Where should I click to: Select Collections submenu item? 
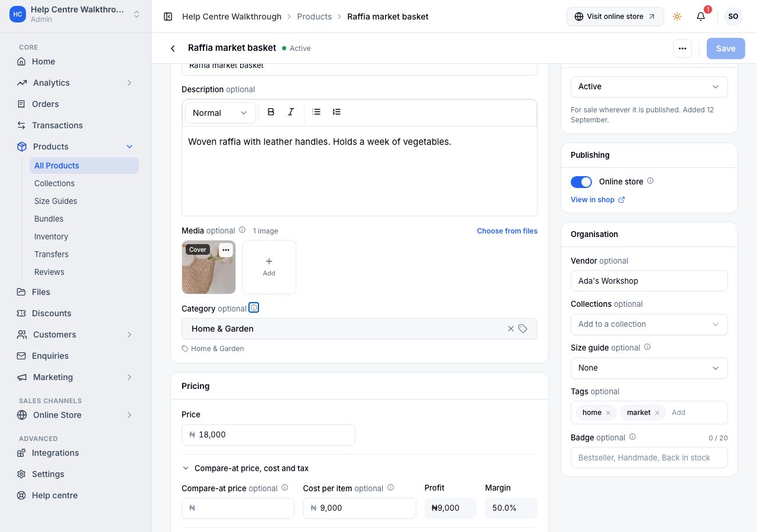click(84, 183)
